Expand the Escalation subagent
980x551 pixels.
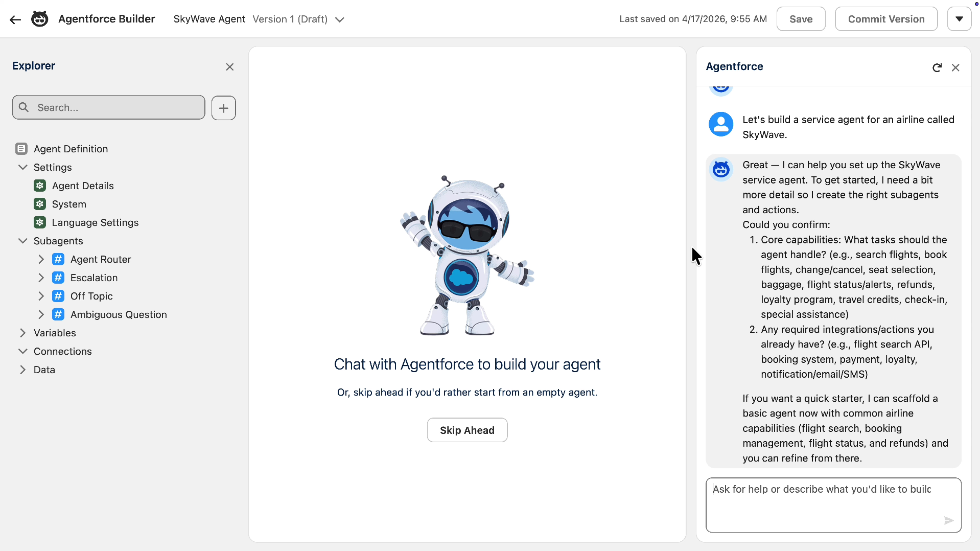41,278
